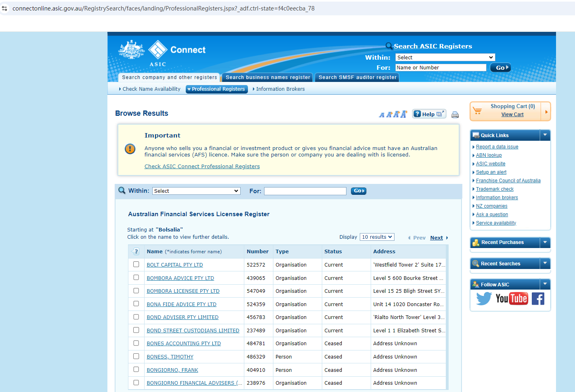Collapse the Follow ASIC panel arrow
The height and width of the screenshot is (392, 575).
(x=545, y=284)
